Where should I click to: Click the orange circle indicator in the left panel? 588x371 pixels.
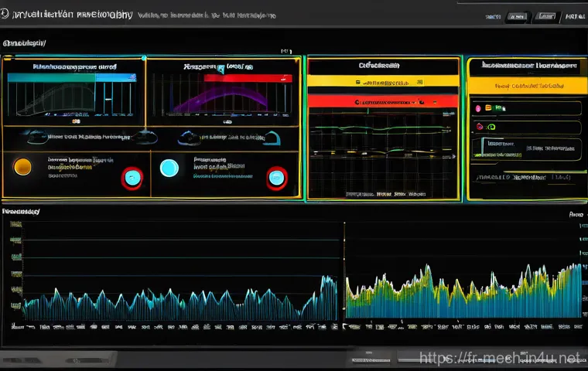(x=23, y=166)
